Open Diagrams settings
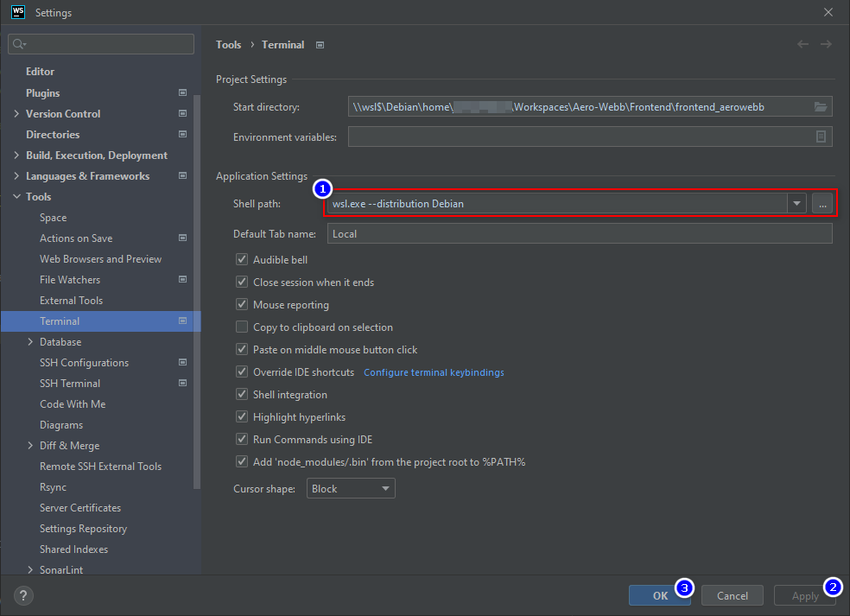 click(61, 424)
